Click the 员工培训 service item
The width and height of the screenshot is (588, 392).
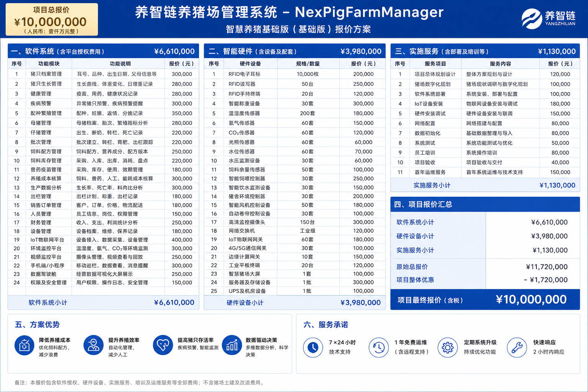425,152
